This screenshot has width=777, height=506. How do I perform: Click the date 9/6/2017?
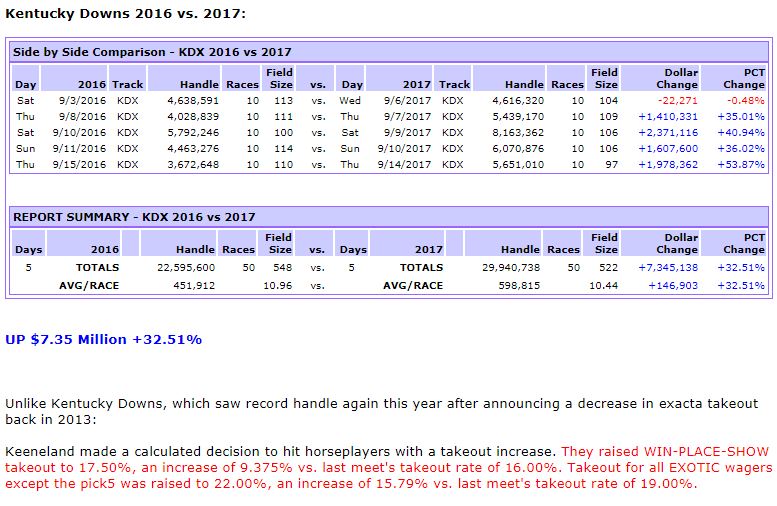pyautogui.click(x=407, y=101)
